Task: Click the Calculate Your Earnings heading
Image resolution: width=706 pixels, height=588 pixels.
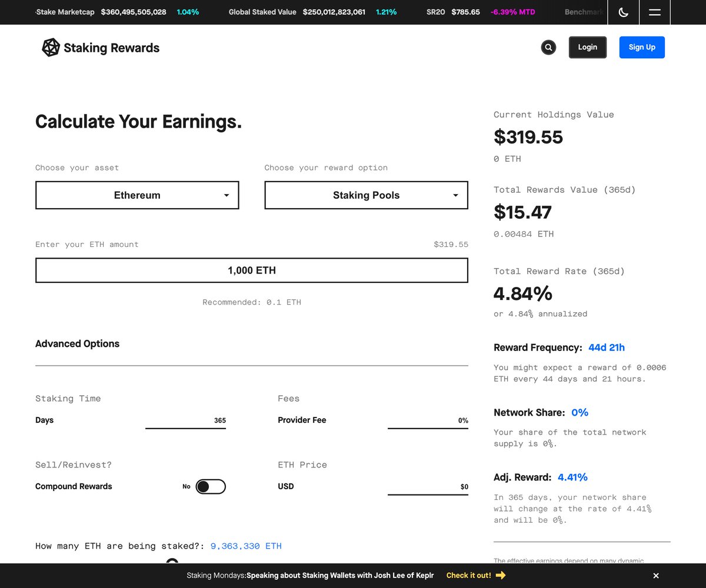Action: (x=138, y=122)
